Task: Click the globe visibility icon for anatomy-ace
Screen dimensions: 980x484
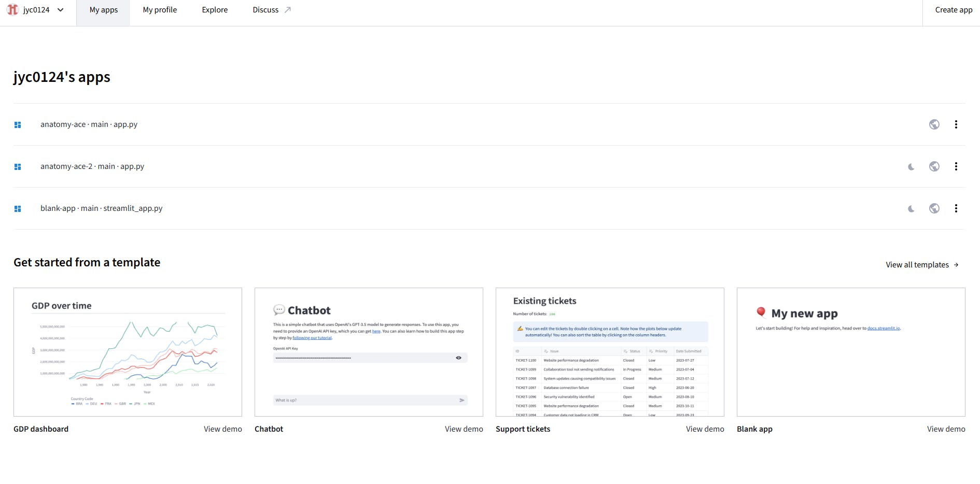Action: [934, 124]
